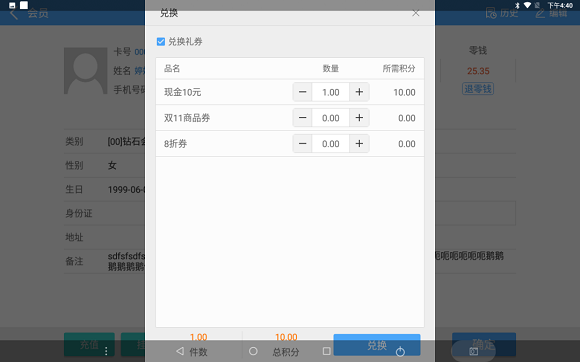Tap the screenshot icon in navigation bar
Image resolution: width=580 pixels, height=362 pixels.
tap(473, 351)
